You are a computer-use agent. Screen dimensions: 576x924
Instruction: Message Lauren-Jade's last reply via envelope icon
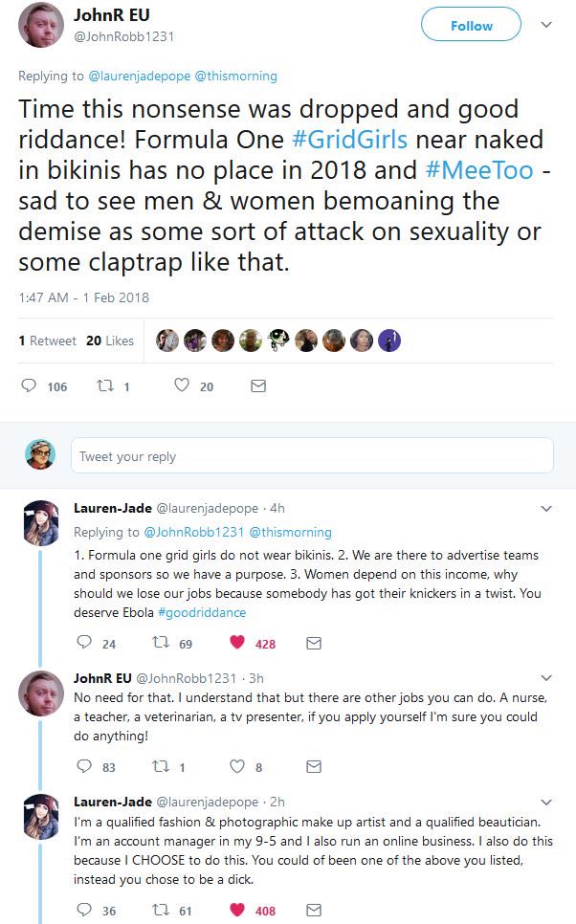[313, 911]
